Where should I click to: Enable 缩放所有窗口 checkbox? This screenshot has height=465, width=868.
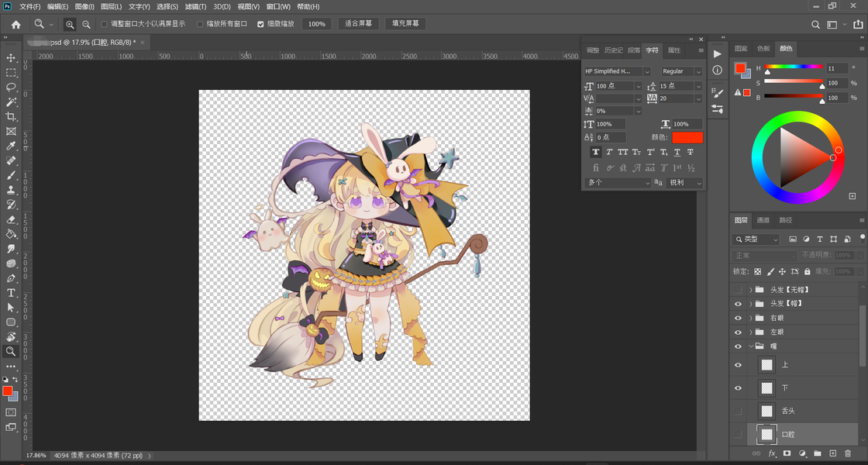click(201, 24)
